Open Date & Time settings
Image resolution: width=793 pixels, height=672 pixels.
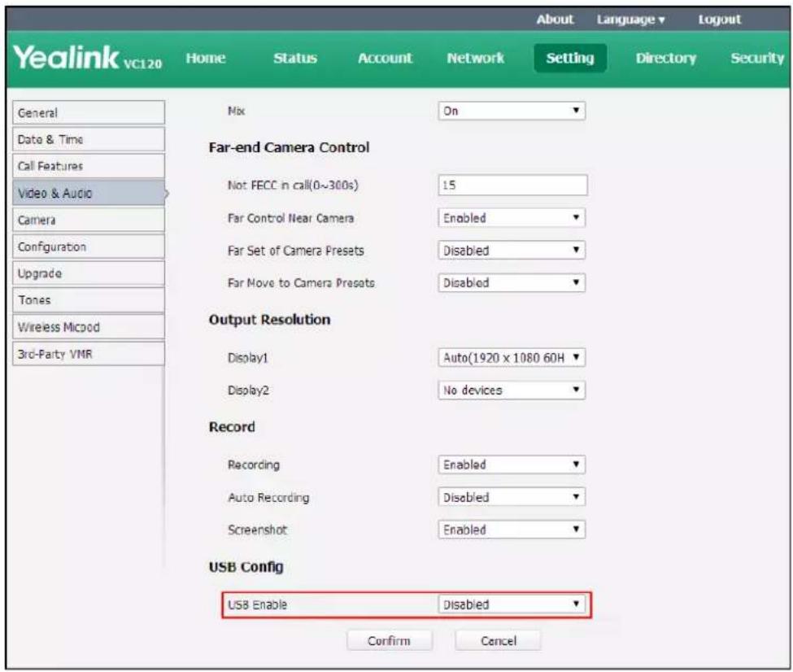89,139
